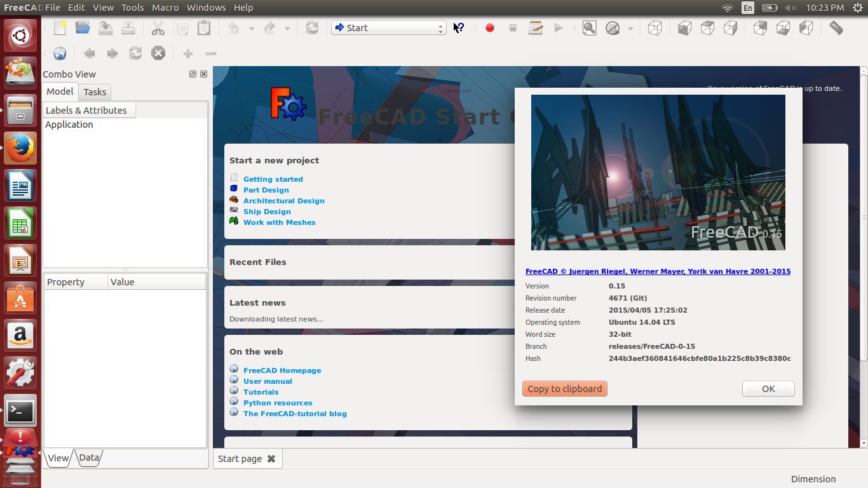Open the macro editor notepad icon
This screenshot has height=488, width=868.
point(536,28)
